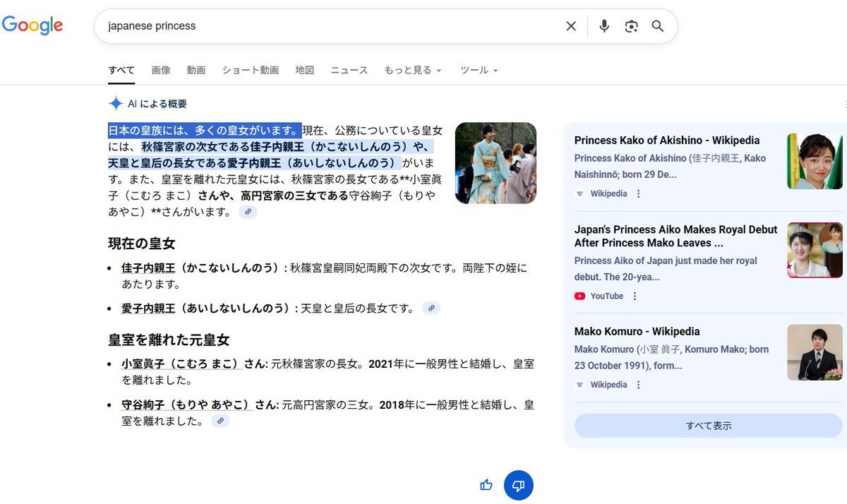Switch to the ニュース tab
This screenshot has width=847, height=504.
pyautogui.click(x=349, y=71)
